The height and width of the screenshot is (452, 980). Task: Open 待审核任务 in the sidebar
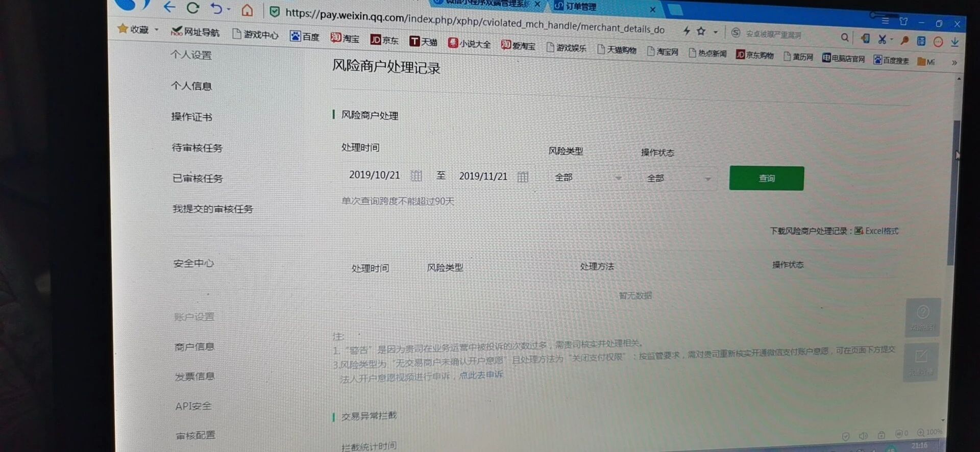click(x=197, y=148)
